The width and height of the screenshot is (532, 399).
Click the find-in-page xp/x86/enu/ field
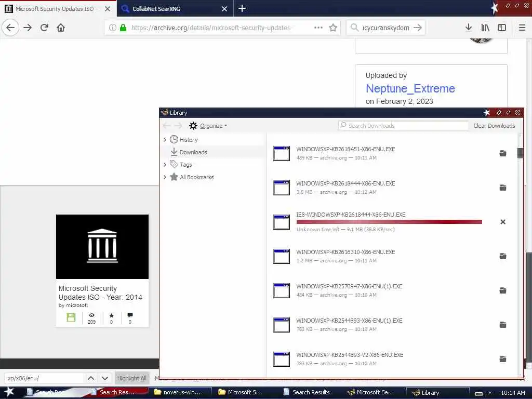click(44, 378)
